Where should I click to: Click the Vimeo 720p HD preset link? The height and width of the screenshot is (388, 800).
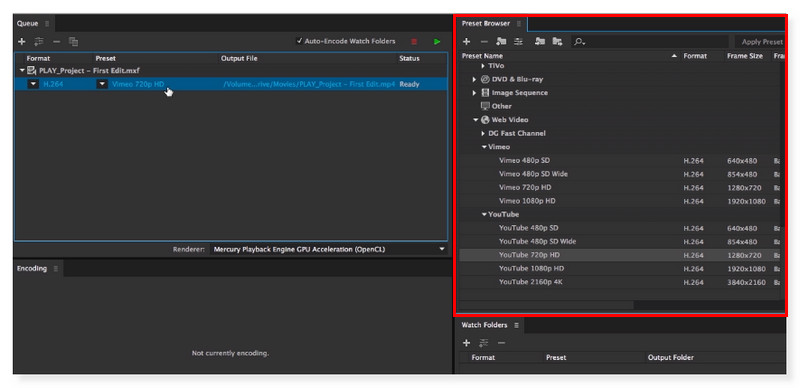[138, 84]
